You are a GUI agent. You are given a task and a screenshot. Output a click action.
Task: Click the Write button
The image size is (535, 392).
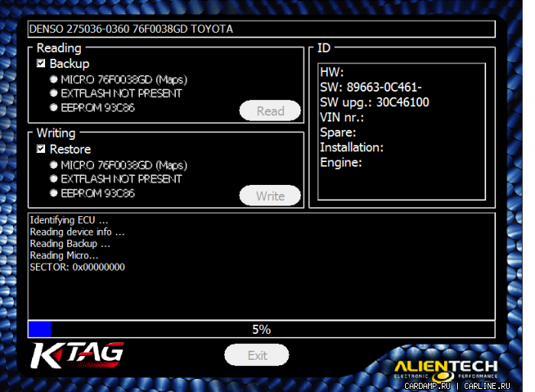pos(271,196)
